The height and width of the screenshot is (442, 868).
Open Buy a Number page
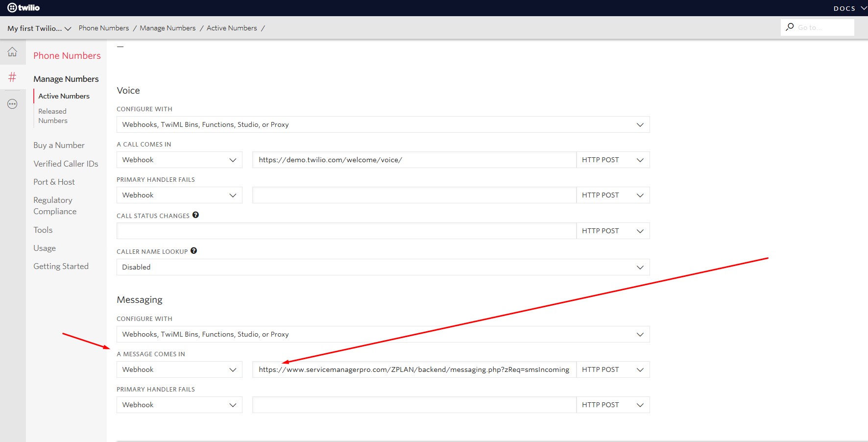click(x=59, y=145)
